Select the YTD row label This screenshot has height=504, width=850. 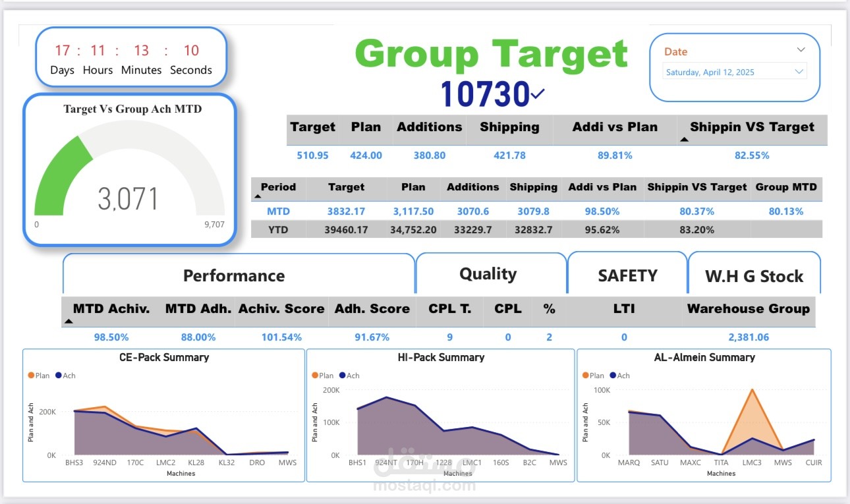(278, 230)
